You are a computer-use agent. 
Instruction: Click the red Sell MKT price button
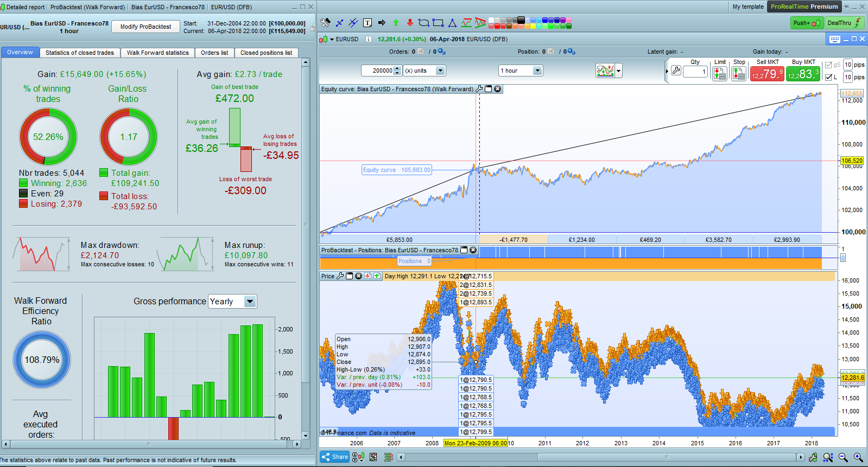point(767,74)
